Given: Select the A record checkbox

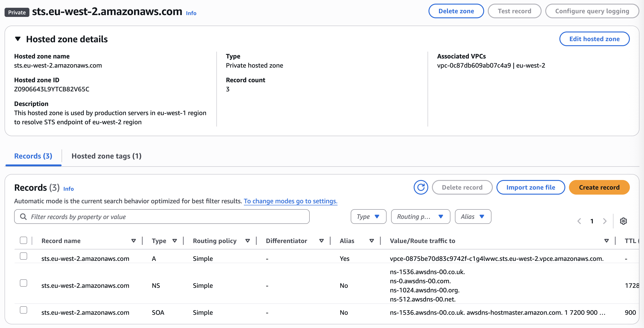Looking at the screenshot, I should (x=23, y=256).
